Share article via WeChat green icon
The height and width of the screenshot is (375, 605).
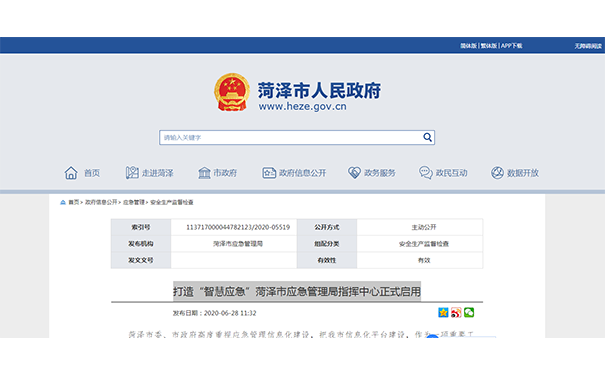(x=469, y=312)
